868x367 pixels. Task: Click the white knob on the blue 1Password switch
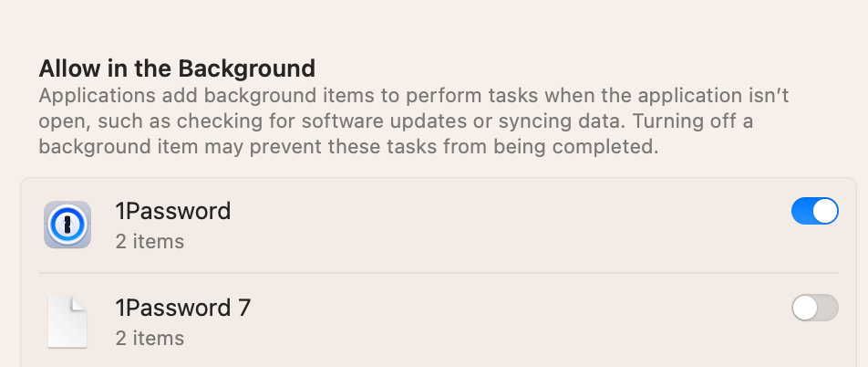(x=825, y=211)
